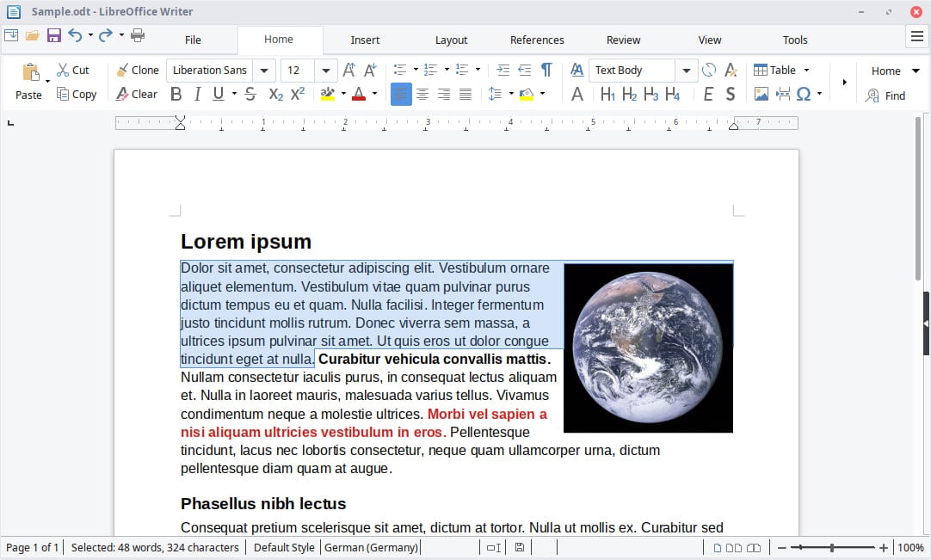Viewport: 931px width, 560px height.
Task: Select the subscript formatting icon
Action: coord(275,94)
